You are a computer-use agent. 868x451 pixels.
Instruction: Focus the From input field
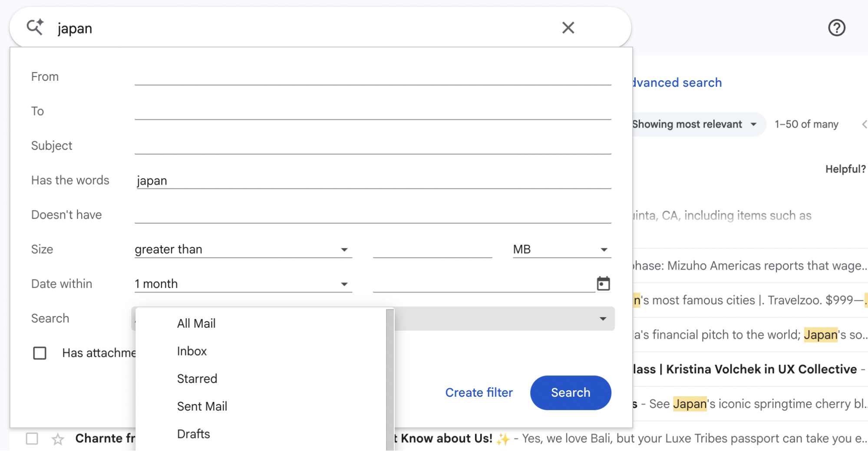pos(373,76)
